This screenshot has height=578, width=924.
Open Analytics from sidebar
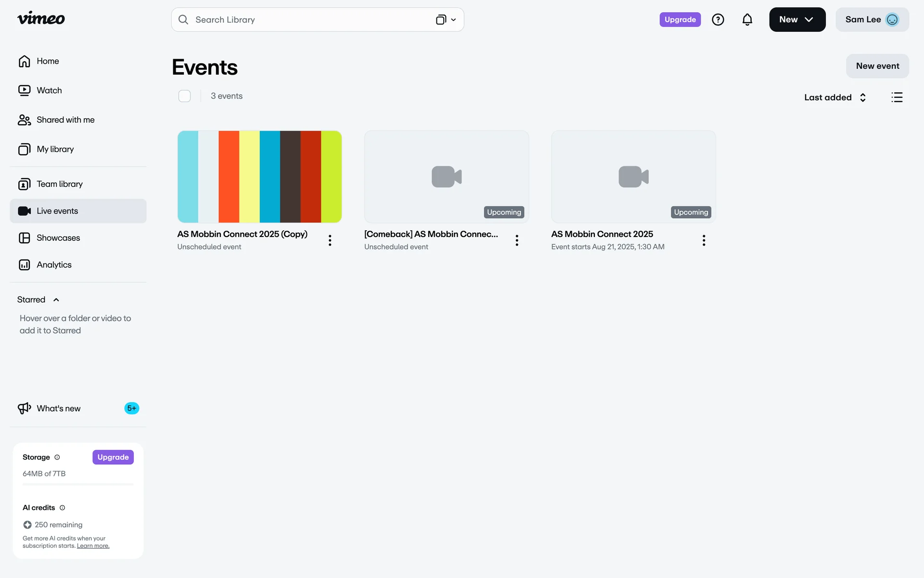[x=54, y=265]
